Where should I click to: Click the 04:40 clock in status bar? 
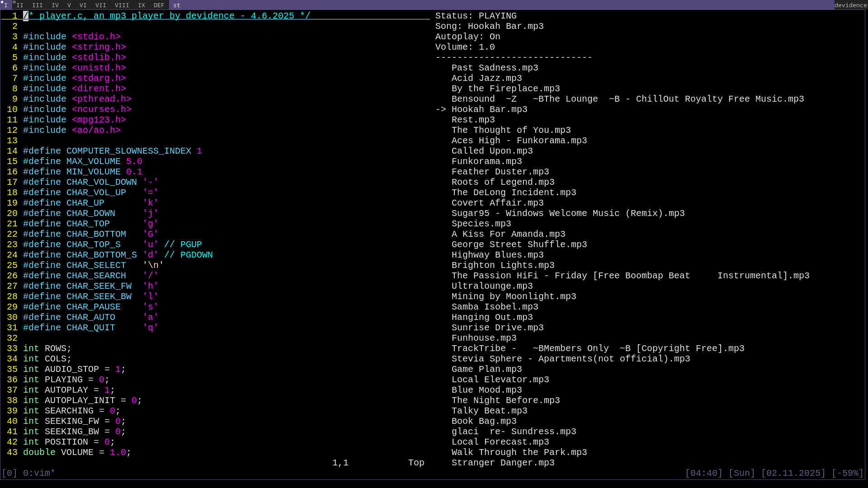[703, 473]
